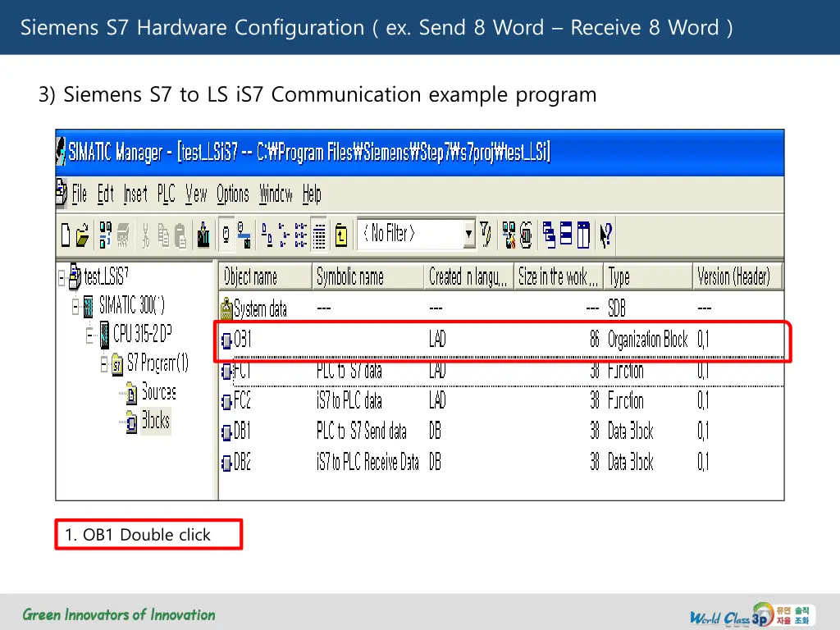Collapse the test_LSIS7 project tree node
This screenshot has height=630, width=840.
click(62, 277)
